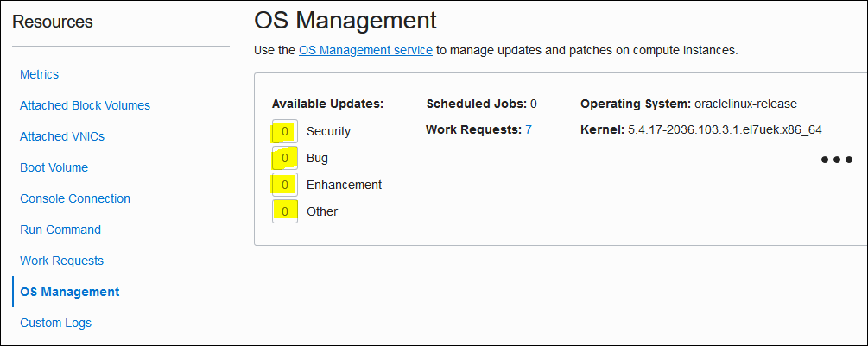Open the Work Requests count link 7
The width and height of the screenshot is (868, 346).
(x=529, y=130)
